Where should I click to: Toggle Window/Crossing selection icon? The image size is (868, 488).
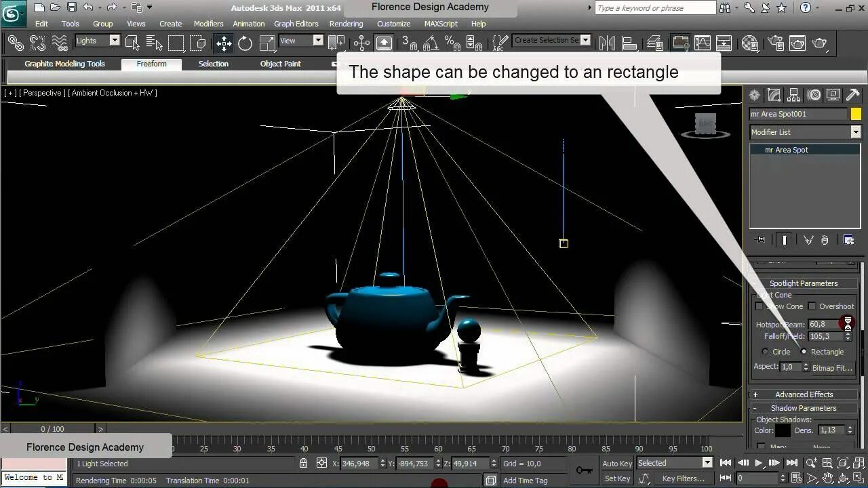coord(198,43)
